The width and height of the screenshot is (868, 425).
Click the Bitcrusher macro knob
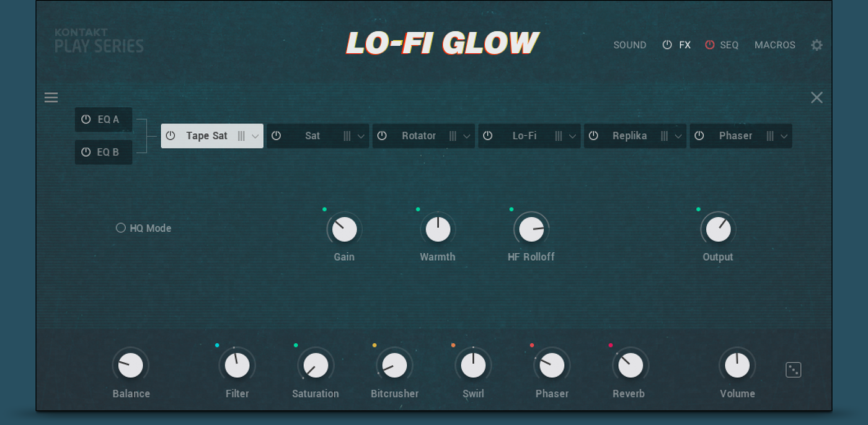coord(394,366)
